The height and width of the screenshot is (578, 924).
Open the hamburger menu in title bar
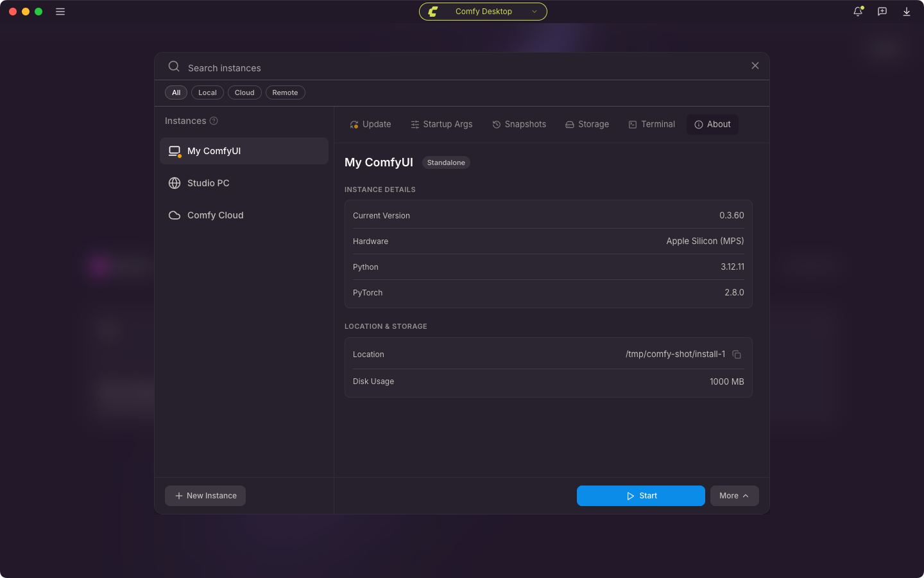60,12
